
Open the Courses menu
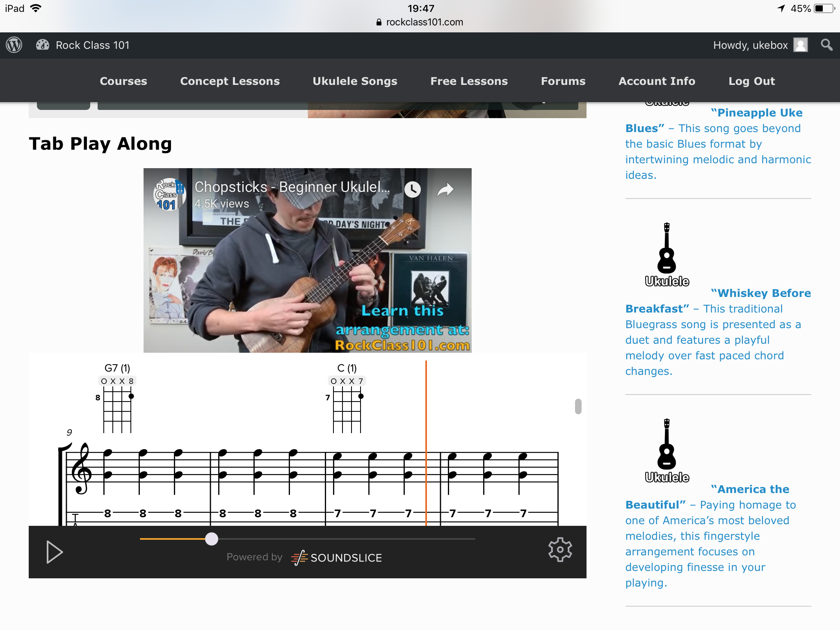[123, 81]
